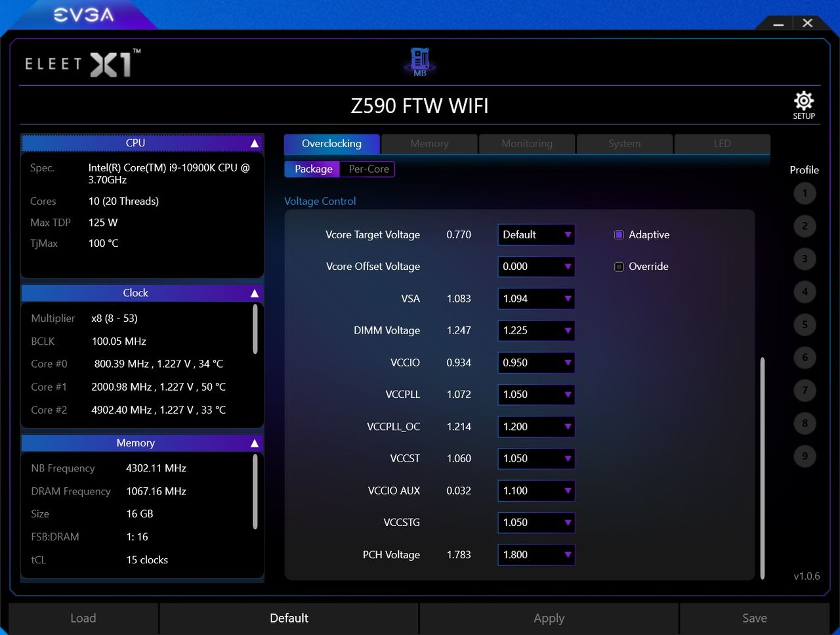840x635 pixels.
Task: Select profile slot 9
Action: click(805, 456)
